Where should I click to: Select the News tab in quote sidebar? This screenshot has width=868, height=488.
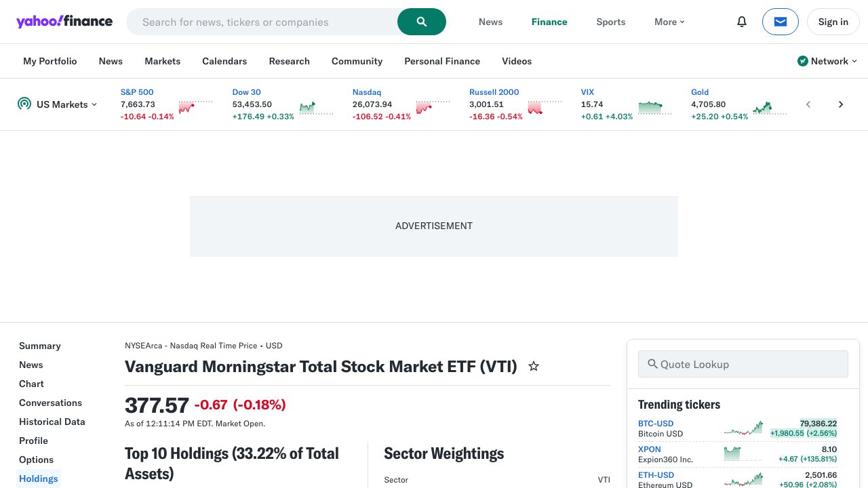pos(31,365)
